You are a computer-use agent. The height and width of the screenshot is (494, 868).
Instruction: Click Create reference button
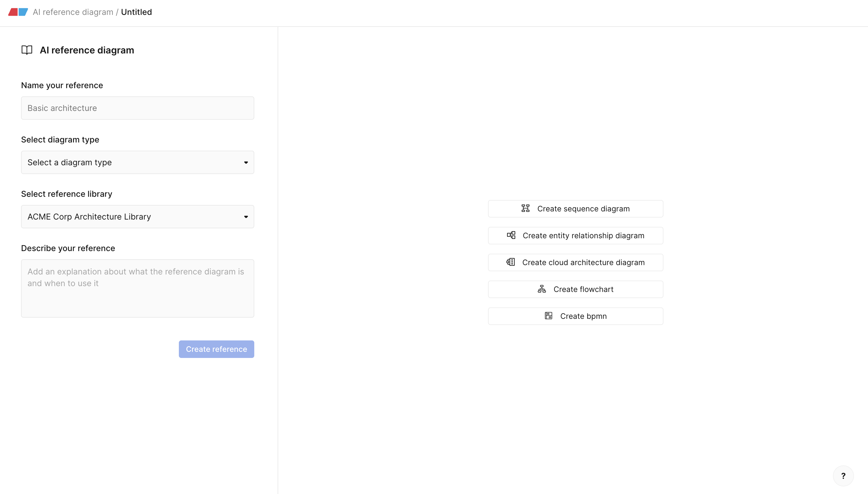(x=216, y=349)
